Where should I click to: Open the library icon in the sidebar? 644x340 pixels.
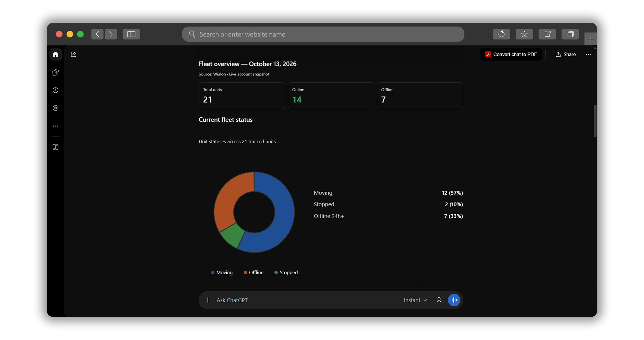pos(56,72)
